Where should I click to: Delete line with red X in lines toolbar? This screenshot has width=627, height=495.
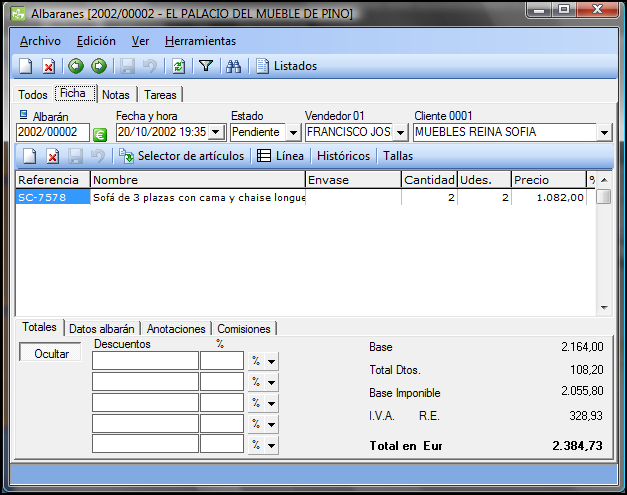click(52, 156)
